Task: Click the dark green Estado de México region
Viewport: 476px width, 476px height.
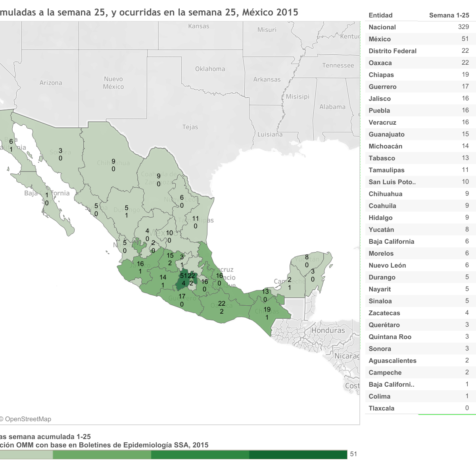Action: [x=182, y=282]
